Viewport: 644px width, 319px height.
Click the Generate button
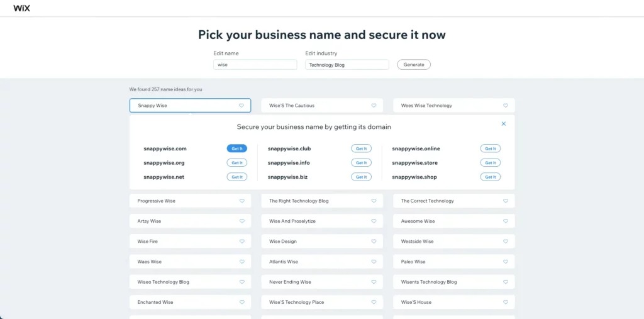pyautogui.click(x=414, y=65)
